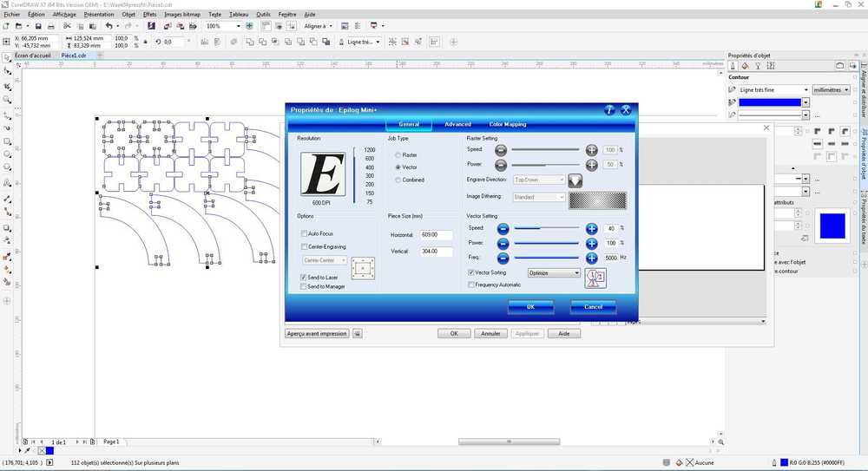Viewport: 868px width, 471px height.
Task: Click Aperçu avant impression button
Action: pos(317,334)
